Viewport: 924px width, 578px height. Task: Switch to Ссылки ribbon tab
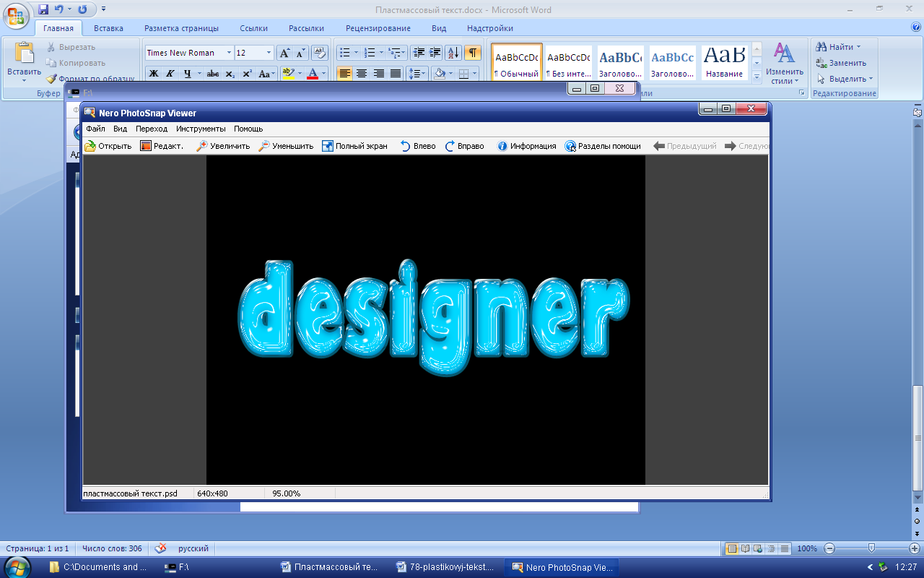254,28
